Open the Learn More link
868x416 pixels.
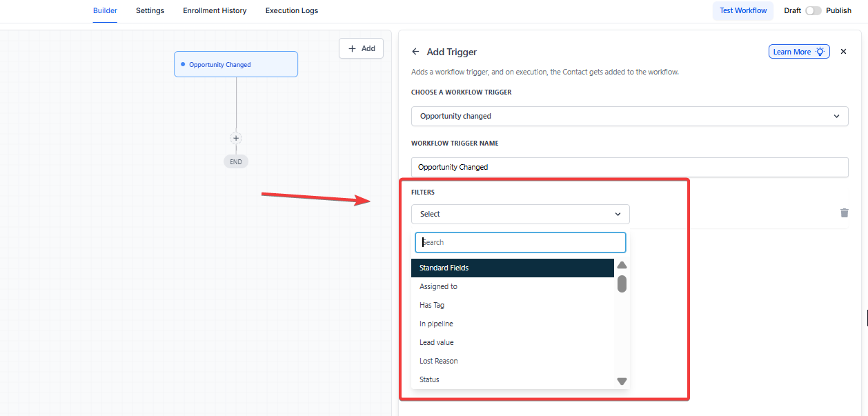pyautogui.click(x=798, y=52)
